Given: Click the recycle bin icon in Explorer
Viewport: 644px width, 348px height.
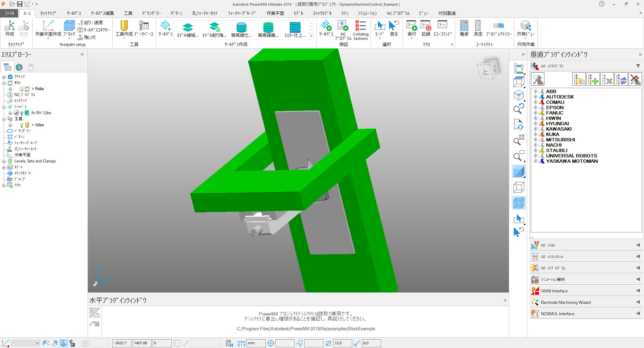Looking at the screenshot, I should [31, 67].
